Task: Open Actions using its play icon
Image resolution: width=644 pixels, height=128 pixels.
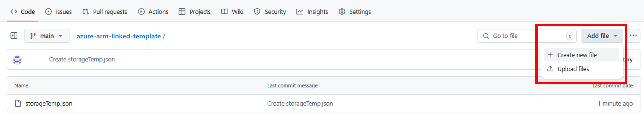Action: coord(142,11)
